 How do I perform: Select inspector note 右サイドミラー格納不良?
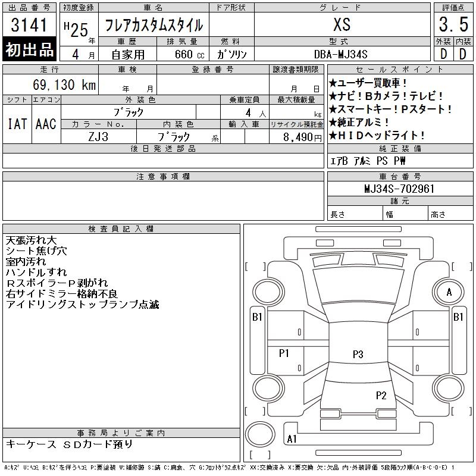tap(62, 293)
